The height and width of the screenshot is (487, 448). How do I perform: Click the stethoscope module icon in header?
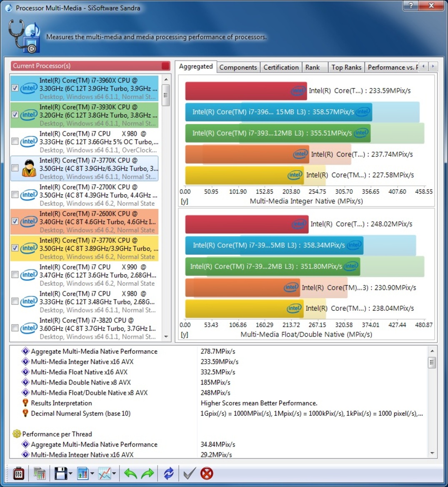(24, 36)
